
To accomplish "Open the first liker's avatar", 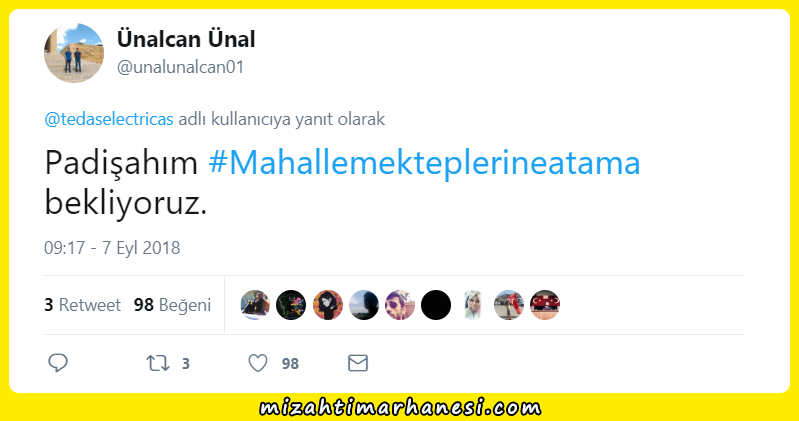I will point(255,305).
